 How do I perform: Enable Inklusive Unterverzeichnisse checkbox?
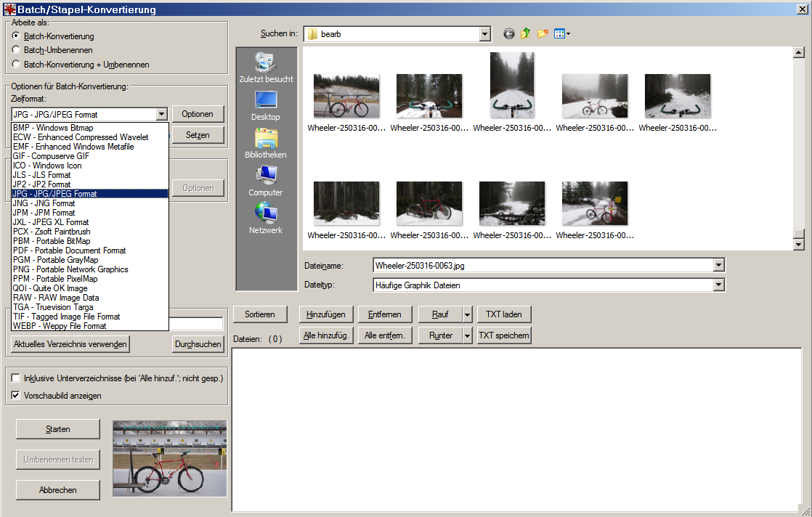tap(16, 378)
